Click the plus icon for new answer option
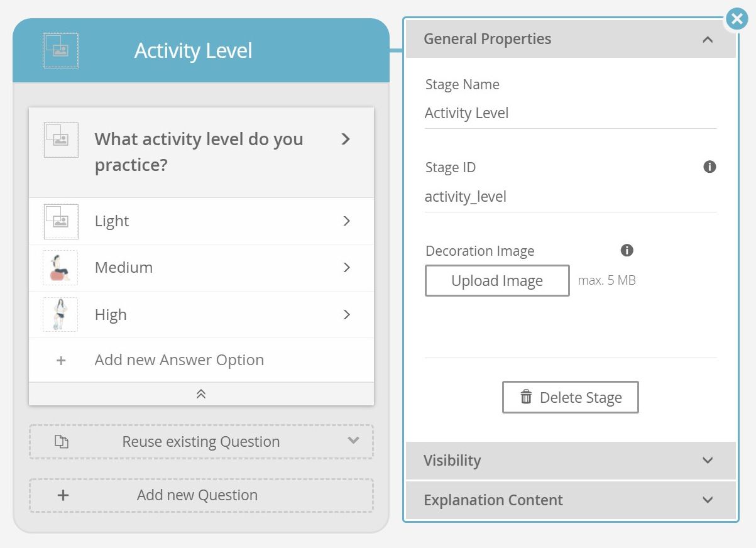This screenshot has width=756, height=548. coord(61,361)
